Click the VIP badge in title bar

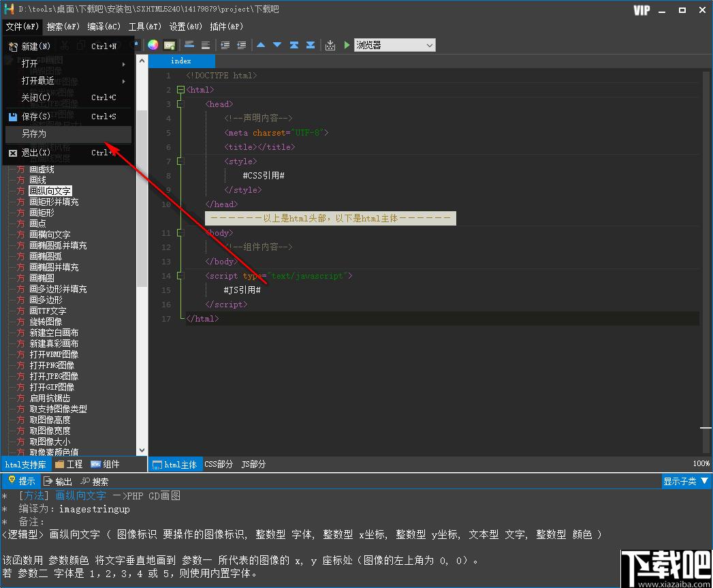(x=641, y=10)
